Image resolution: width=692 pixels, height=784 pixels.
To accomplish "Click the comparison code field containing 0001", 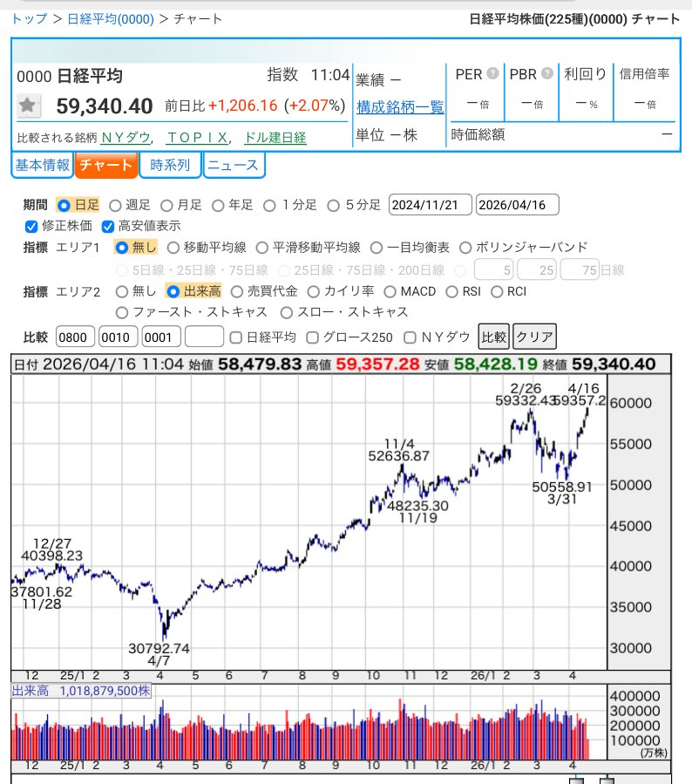I will tap(161, 337).
